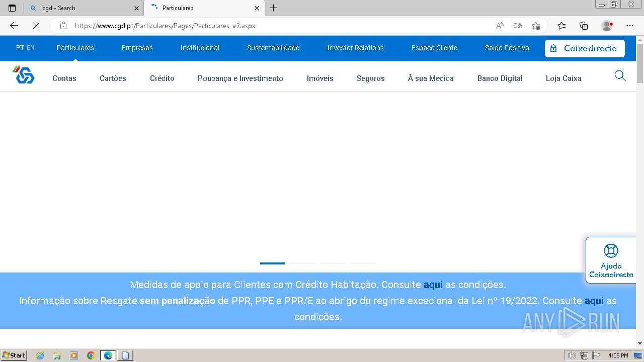Select the Microsoft Edge taskbar icon
Viewport: 644px width, 362px height.
(x=108, y=355)
